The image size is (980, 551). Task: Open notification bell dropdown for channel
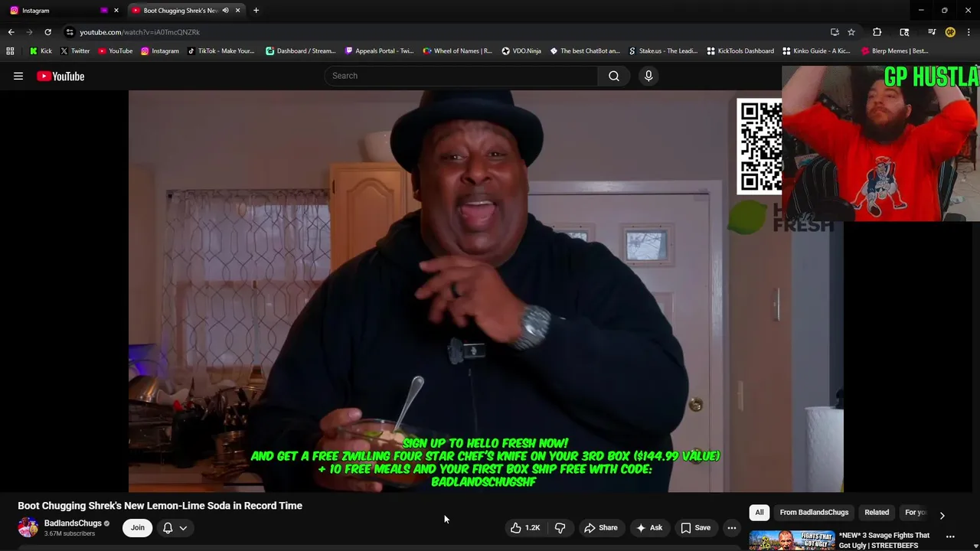pyautogui.click(x=175, y=527)
